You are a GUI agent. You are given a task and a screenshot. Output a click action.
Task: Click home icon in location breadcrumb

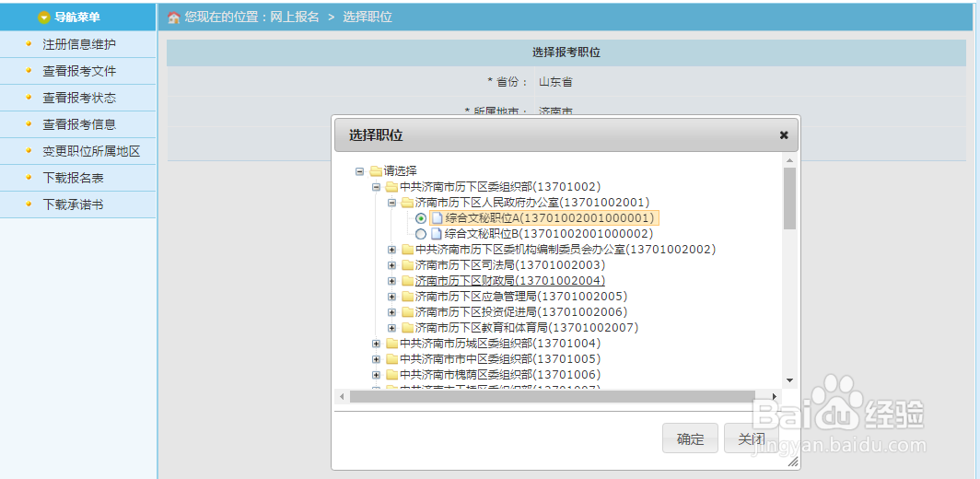click(174, 18)
